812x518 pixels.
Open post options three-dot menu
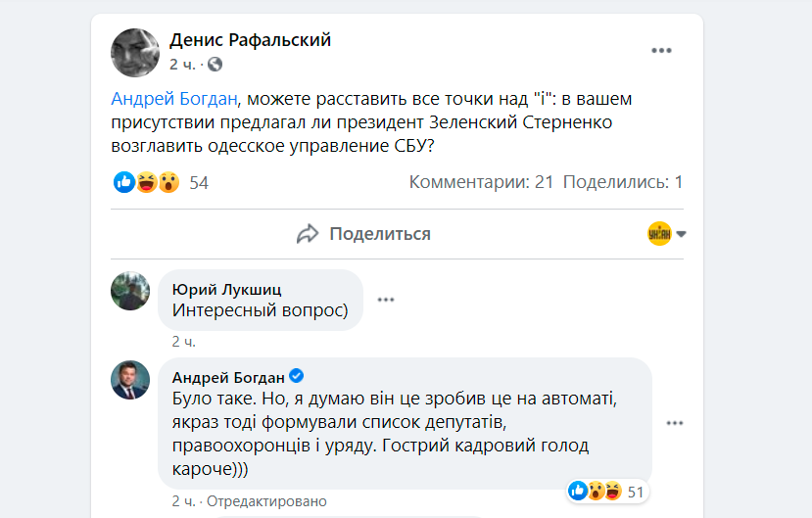tap(663, 50)
